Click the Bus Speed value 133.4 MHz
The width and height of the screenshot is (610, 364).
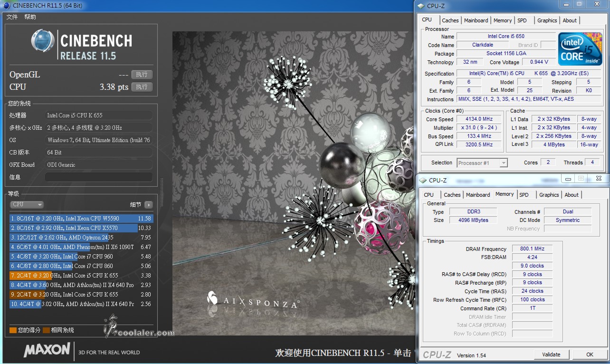479,136
